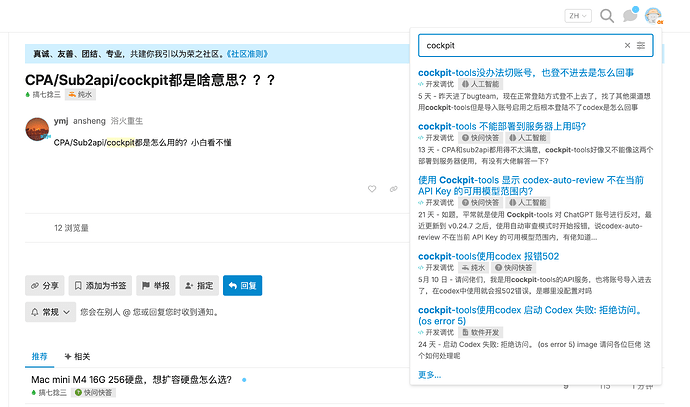690x407 pixels.
Task: Click 软件开发 tag in last search result
Action: click(480, 332)
